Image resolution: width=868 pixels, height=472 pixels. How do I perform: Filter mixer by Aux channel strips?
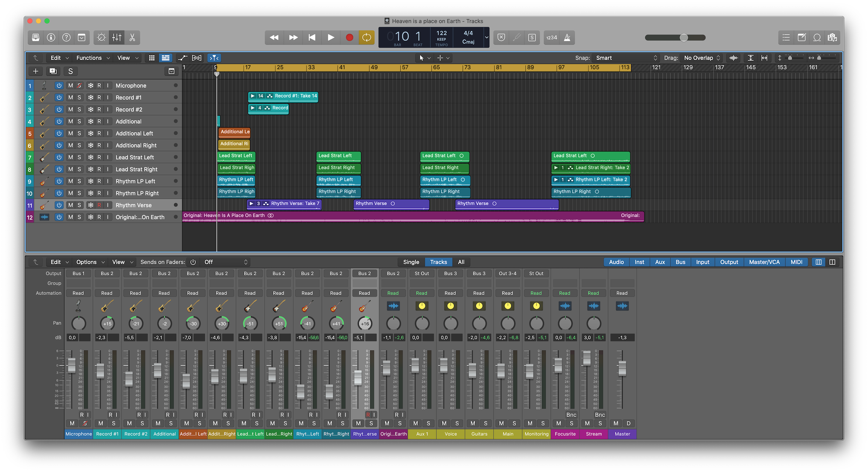660,262
